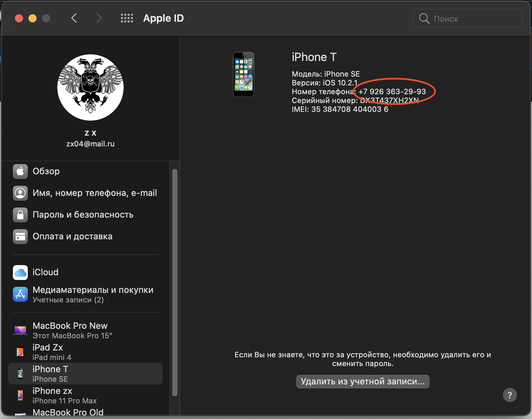Screen dimensions: 532x419
Task: Go forward with the right chevron arrow
Action: [x=99, y=18]
